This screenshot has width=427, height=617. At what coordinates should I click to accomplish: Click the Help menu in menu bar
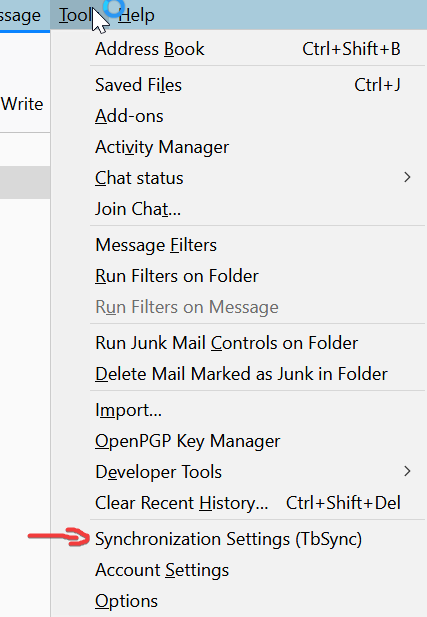coord(137,15)
